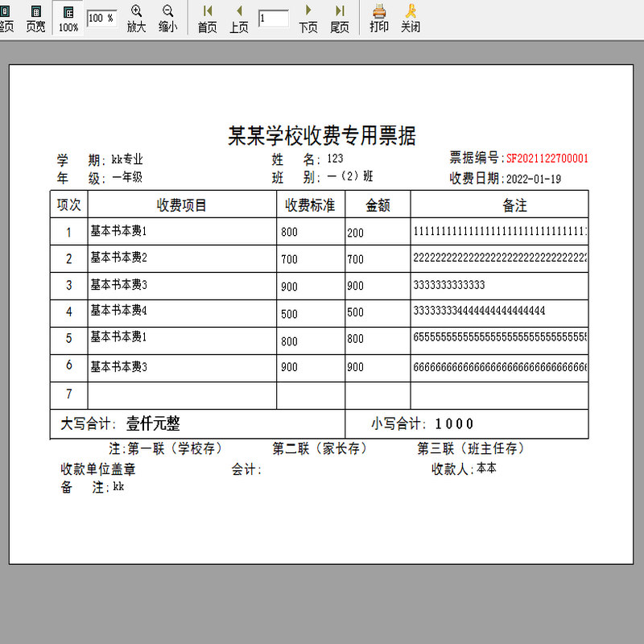Screen dimensions: 644x644
Task: Select receipt number SF2021122700001
Action: 547,158
